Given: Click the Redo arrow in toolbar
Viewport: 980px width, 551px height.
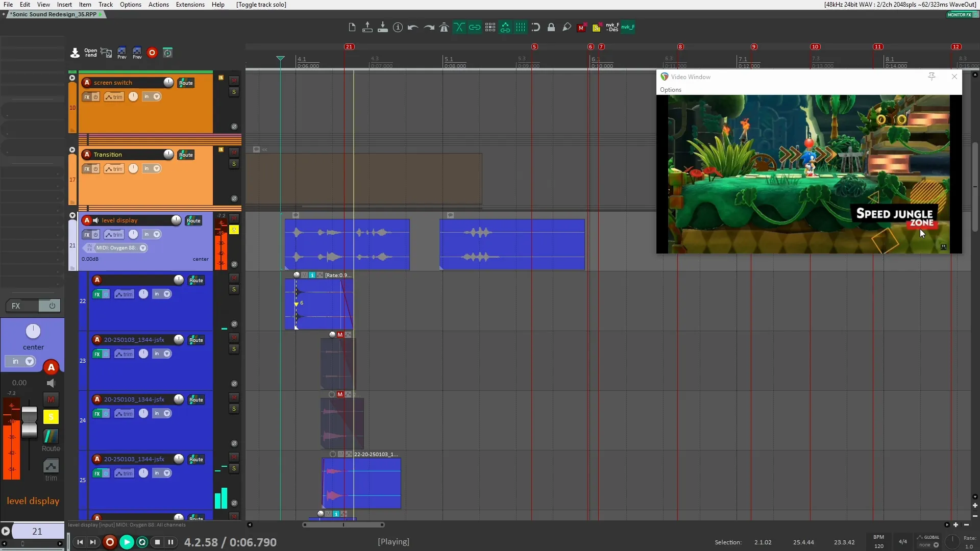Looking at the screenshot, I should (x=429, y=28).
